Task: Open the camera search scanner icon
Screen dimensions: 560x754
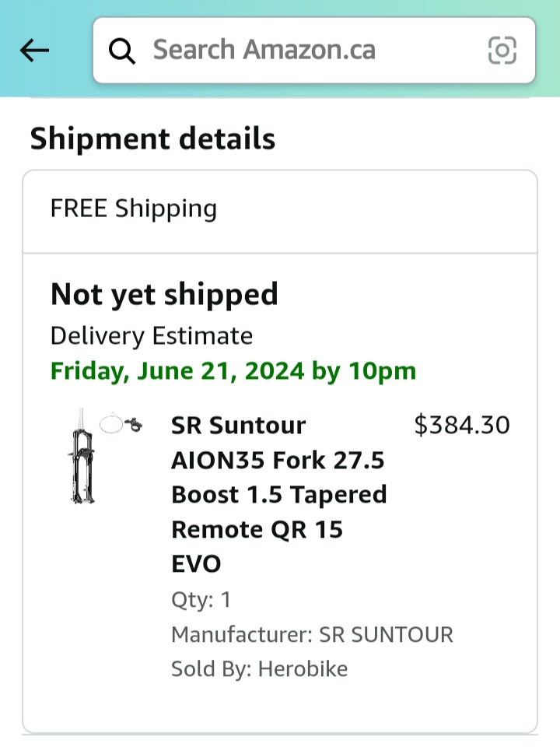Action: coord(503,50)
